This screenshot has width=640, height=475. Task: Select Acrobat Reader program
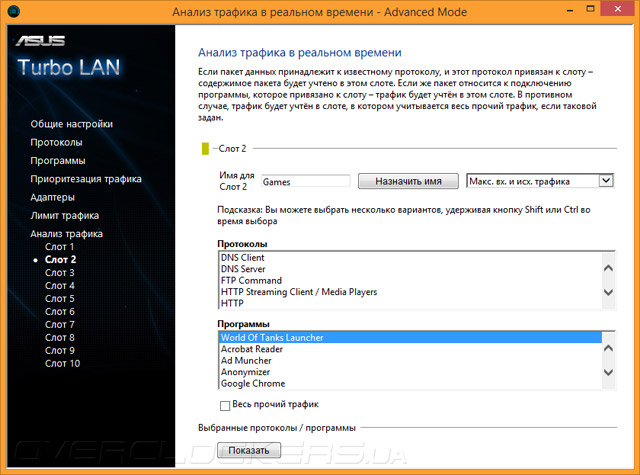pyautogui.click(x=410, y=349)
